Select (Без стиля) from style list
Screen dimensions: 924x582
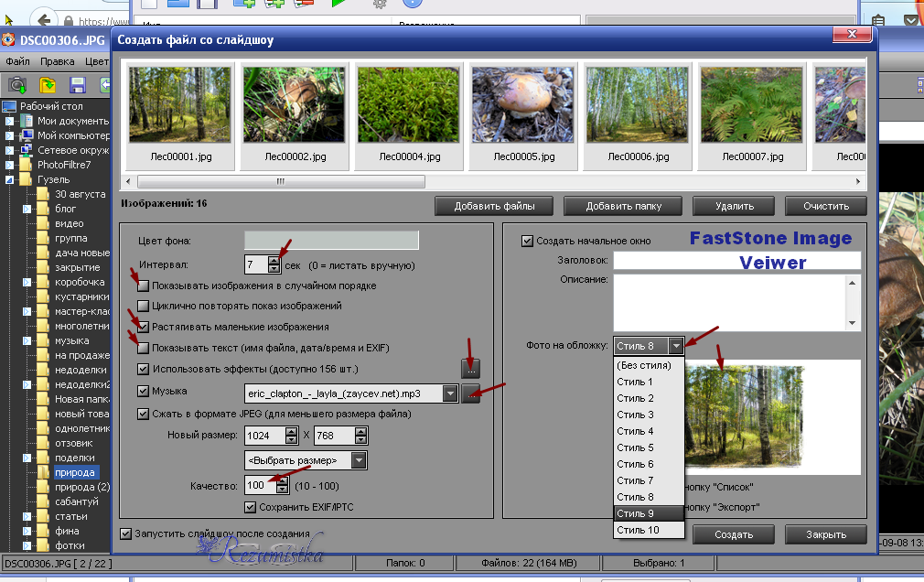click(649, 366)
